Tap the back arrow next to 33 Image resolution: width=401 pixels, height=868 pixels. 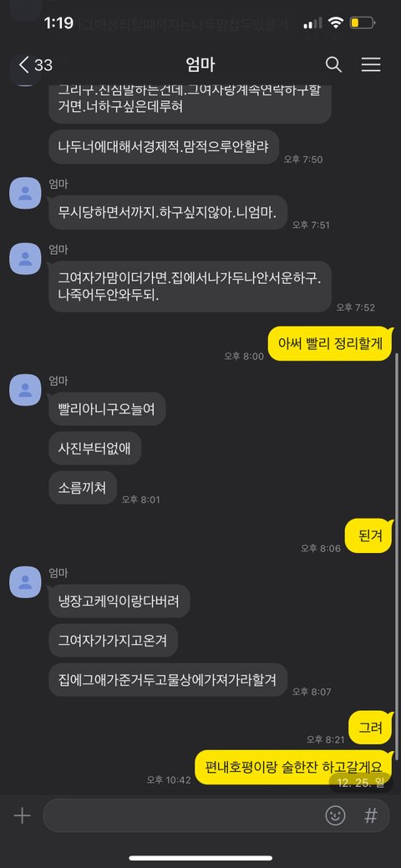24,65
